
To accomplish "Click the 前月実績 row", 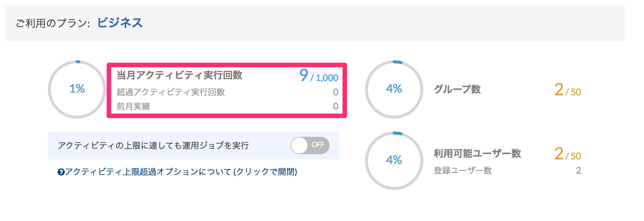I will coord(228,106).
